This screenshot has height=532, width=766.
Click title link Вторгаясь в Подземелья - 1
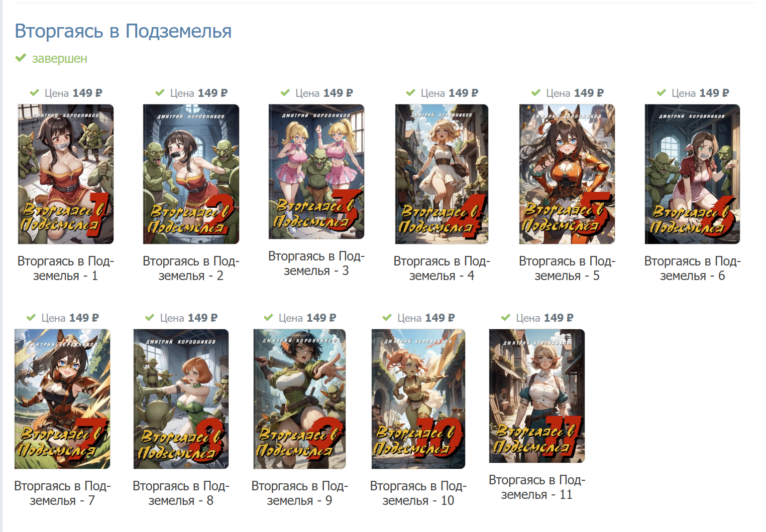coord(66,269)
